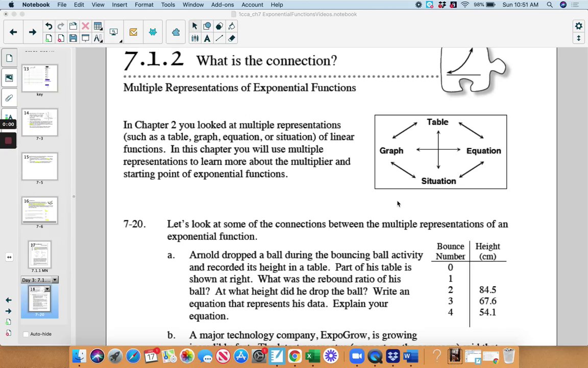
Task: Open page 18 thumbnail menu arrow
Action: [x=47, y=289]
